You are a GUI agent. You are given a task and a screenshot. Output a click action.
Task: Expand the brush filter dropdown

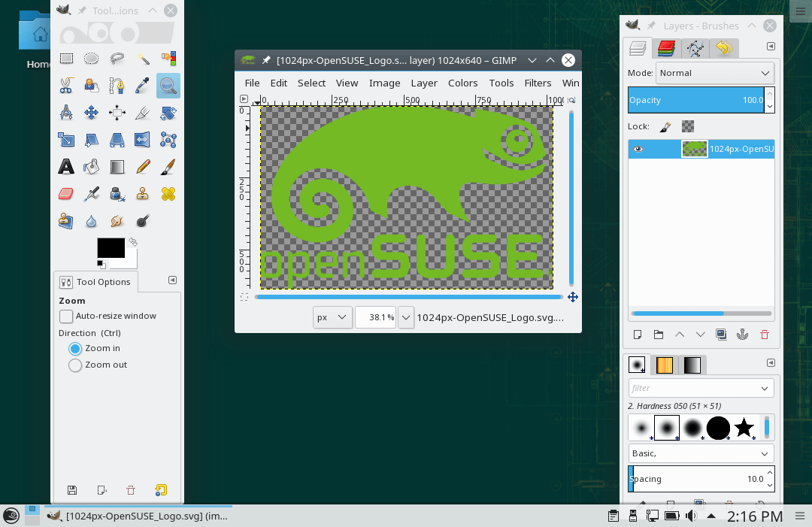point(765,388)
